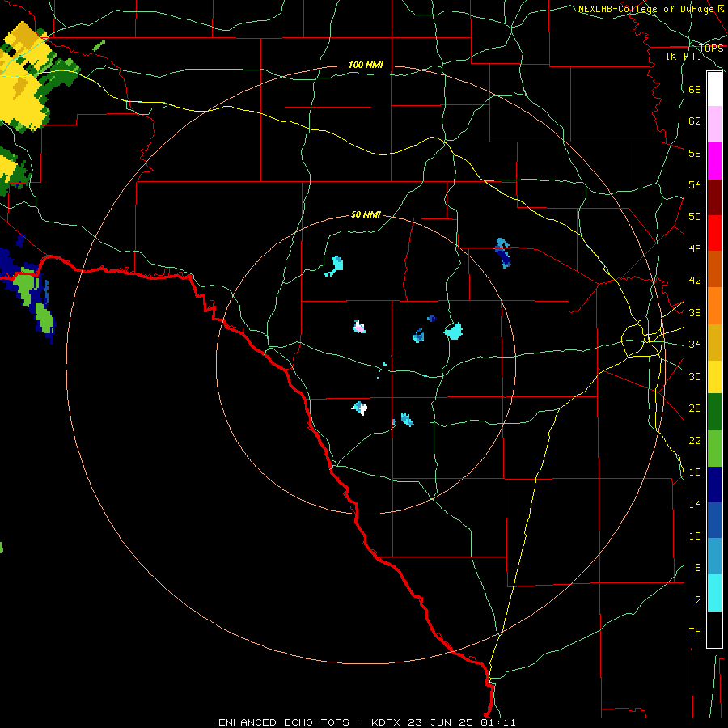This screenshot has width=728, height=728.
Task: Click the '54' legend value
Action: coord(695,184)
